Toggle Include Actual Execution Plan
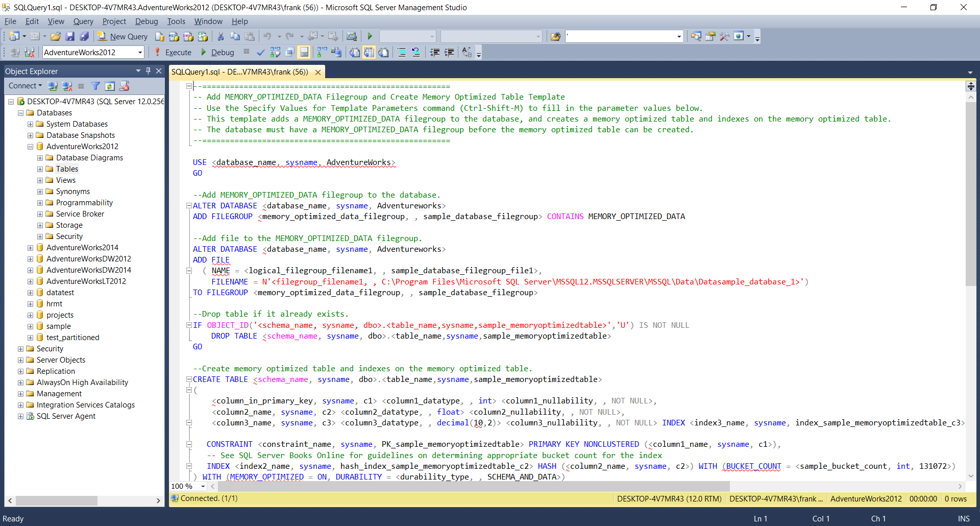This screenshot has height=526, width=980. coord(322,52)
